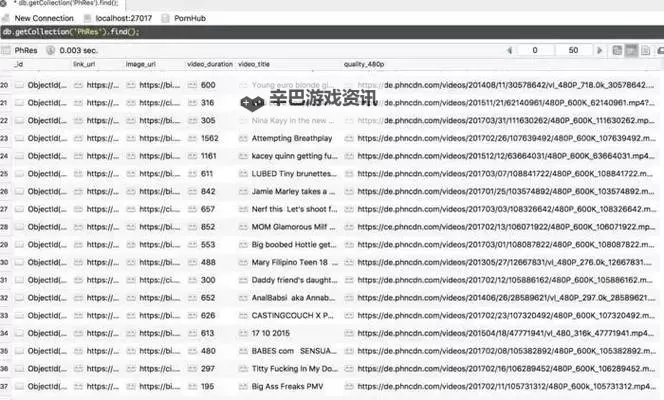Image resolution: width=664 pixels, height=400 pixels.
Task: Click the PhRes collection name in the results bar
Action: pyautogui.click(x=26, y=50)
